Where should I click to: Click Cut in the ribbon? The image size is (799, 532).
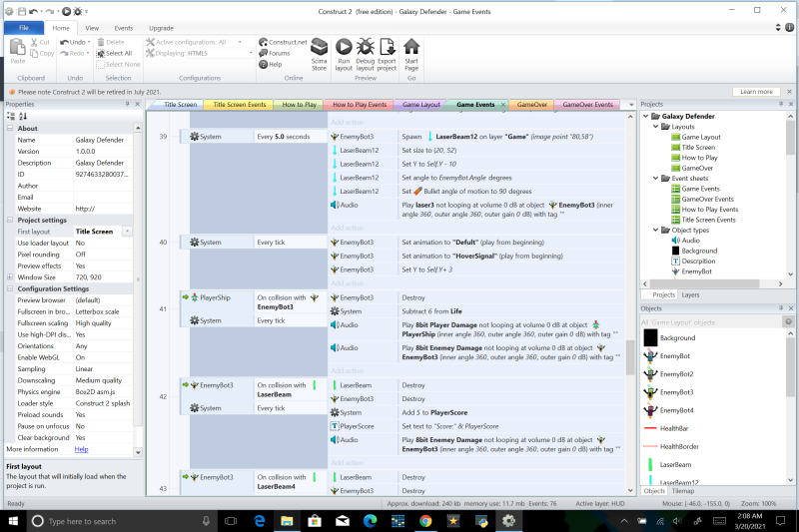coord(40,42)
